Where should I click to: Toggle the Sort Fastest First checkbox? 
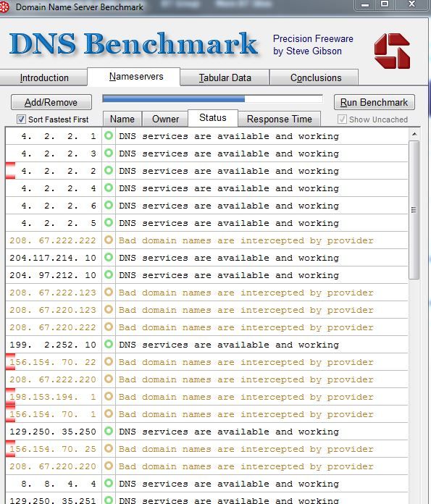coord(21,119)
